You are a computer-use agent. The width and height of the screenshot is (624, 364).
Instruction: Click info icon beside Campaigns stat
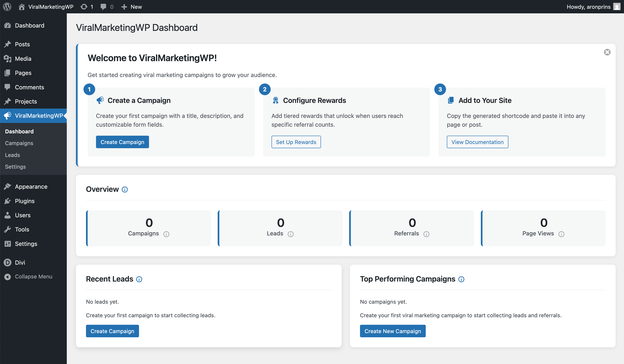pos(166,234)
